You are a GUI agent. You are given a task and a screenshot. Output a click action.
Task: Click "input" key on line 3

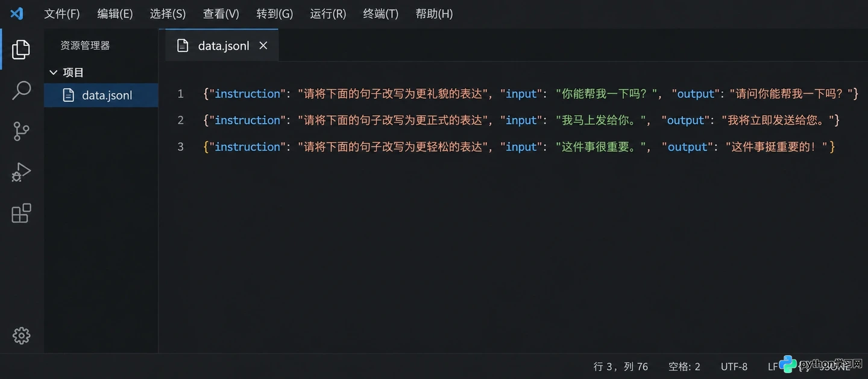pos(521,147)
